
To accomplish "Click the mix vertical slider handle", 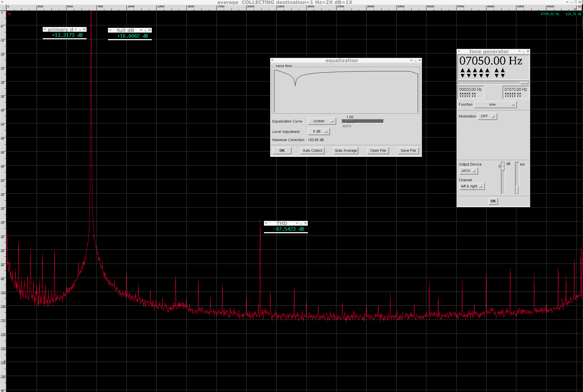I will [517, 190].
